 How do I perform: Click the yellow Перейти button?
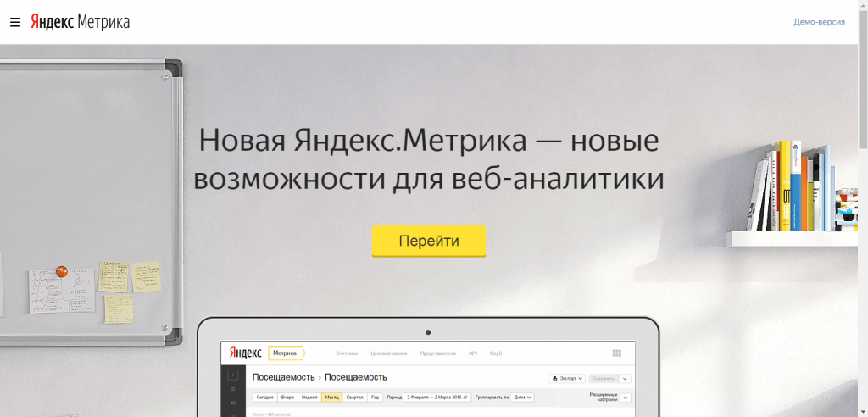[428, 241]
